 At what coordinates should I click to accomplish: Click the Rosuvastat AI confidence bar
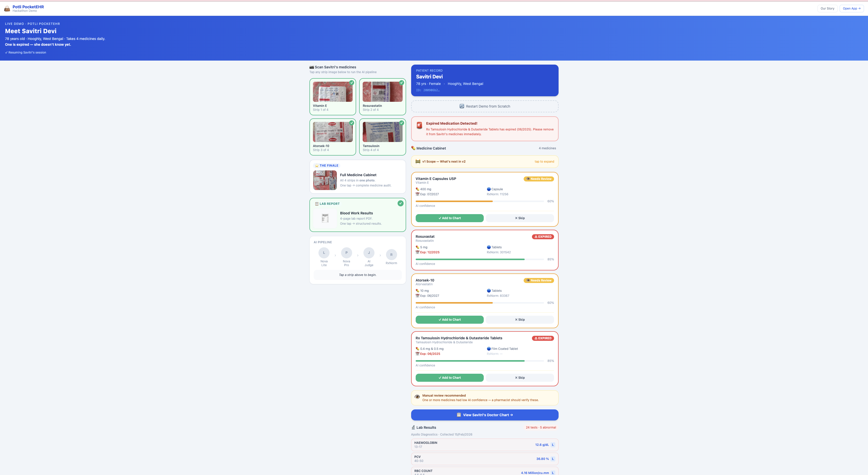[479, 259]
